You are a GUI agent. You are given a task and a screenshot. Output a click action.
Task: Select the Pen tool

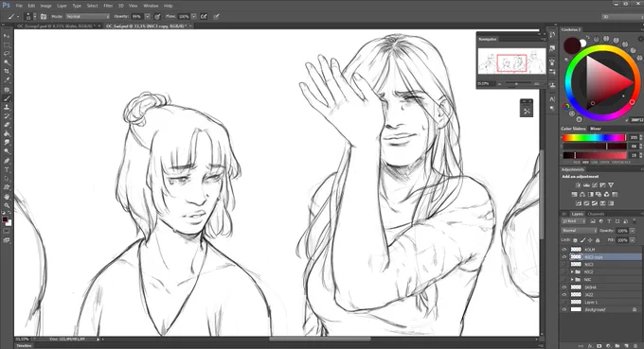(x=7, y=161)
